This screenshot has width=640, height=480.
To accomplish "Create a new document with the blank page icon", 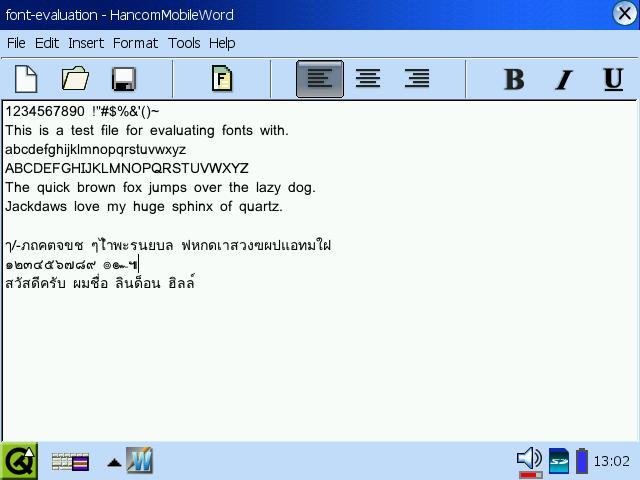I will pyautogui.click(x=25, y=79).
